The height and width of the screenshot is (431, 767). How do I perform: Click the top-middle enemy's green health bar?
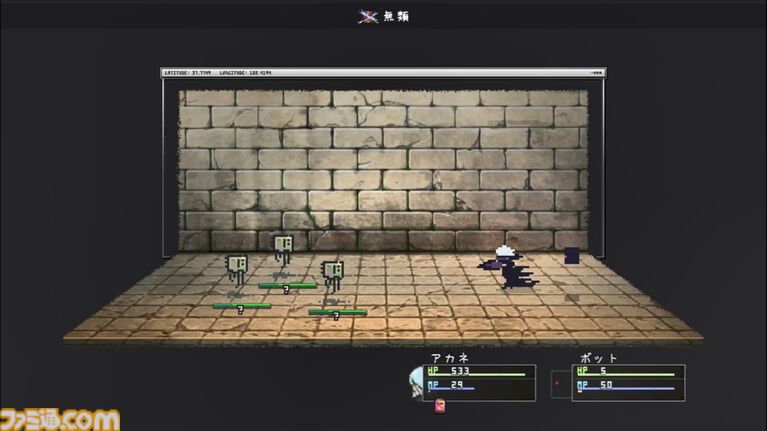pyautogui.click(x=288, y=286)
